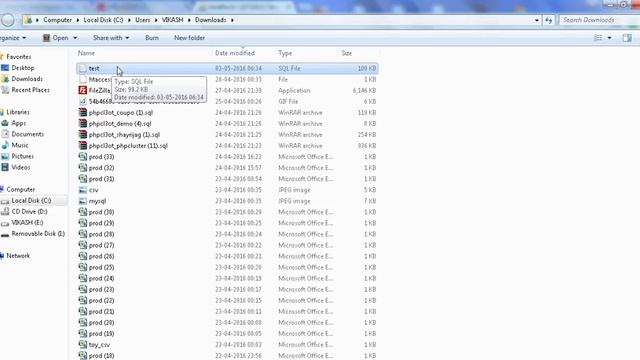Open Computer in the navigation pane
This screenshot has width=640, height=360.
pos(21,189)
